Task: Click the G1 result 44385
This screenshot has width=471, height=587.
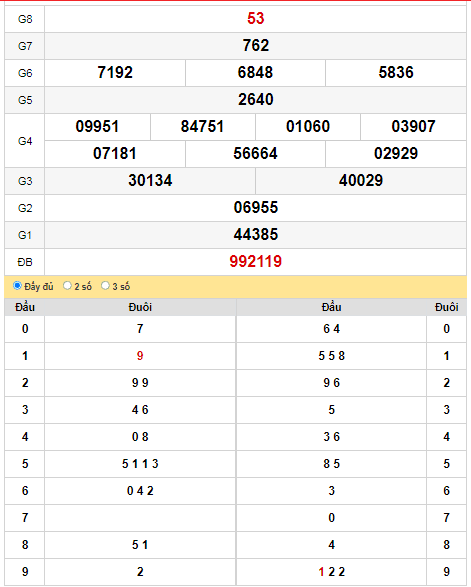Action: point(256,234)
